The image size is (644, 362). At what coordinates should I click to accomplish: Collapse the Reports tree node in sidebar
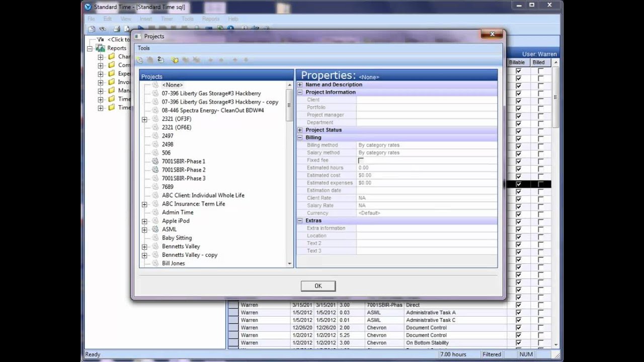coord(90,48)
